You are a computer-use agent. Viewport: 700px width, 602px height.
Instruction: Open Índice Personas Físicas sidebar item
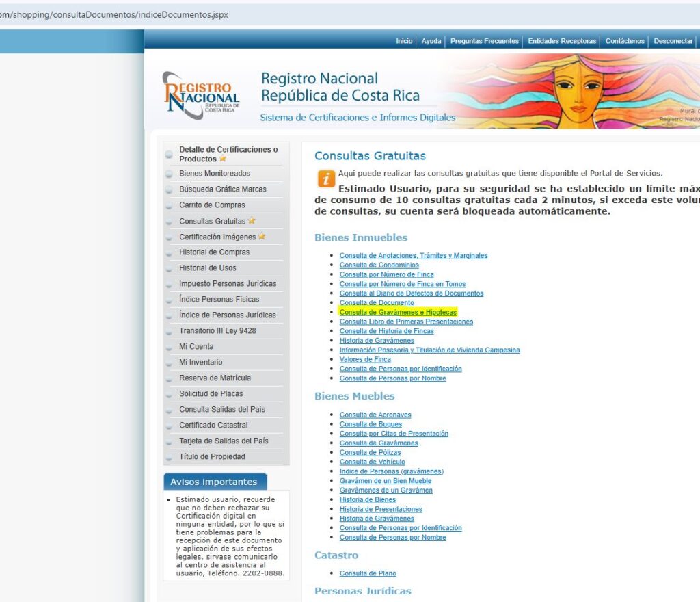[x=219, y=299]
